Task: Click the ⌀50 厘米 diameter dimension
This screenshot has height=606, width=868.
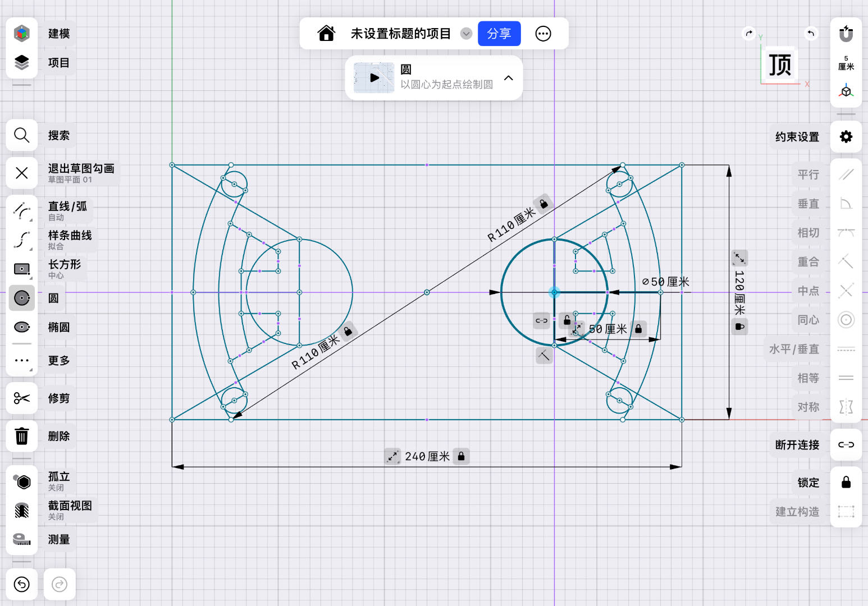Action: point(666,282)
